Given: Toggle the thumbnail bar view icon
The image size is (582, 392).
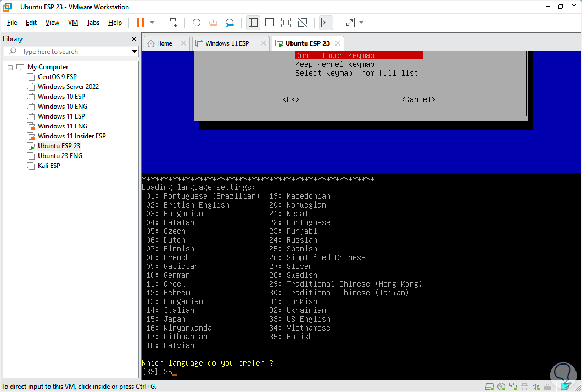Looking at the screenshot, I should tap(270, 23).
